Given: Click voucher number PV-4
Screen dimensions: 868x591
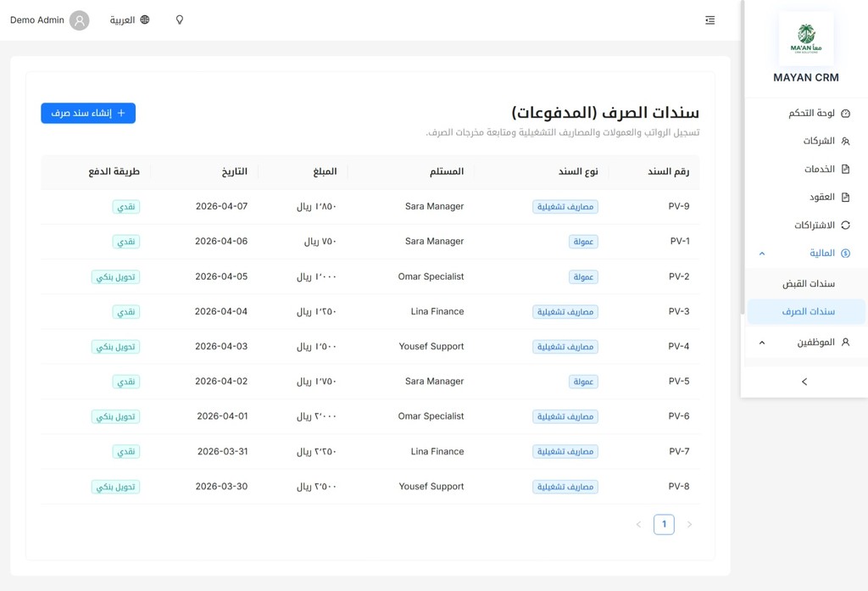Looking at the screenshot, I should click(x=679, y=346).
